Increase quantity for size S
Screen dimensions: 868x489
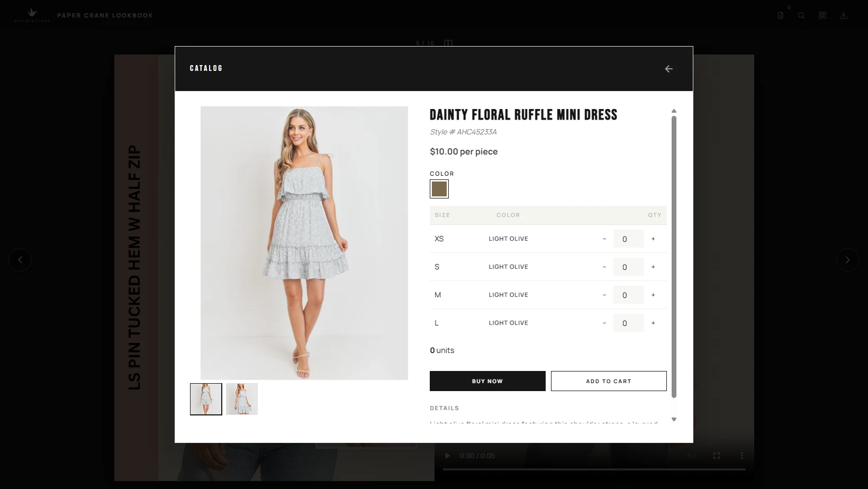pos(653,267)
